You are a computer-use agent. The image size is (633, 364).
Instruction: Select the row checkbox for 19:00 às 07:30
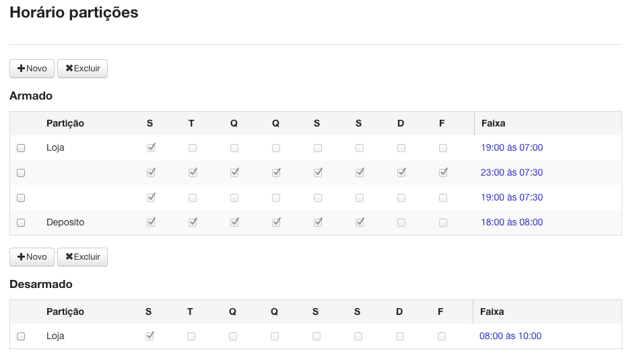tap(21, 198)
